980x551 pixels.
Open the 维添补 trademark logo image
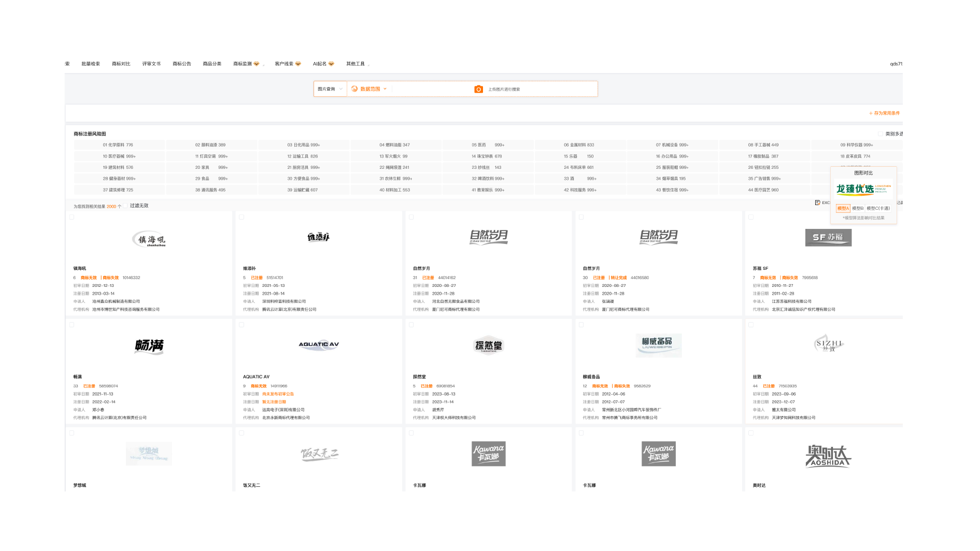click(x=319, y=237)
